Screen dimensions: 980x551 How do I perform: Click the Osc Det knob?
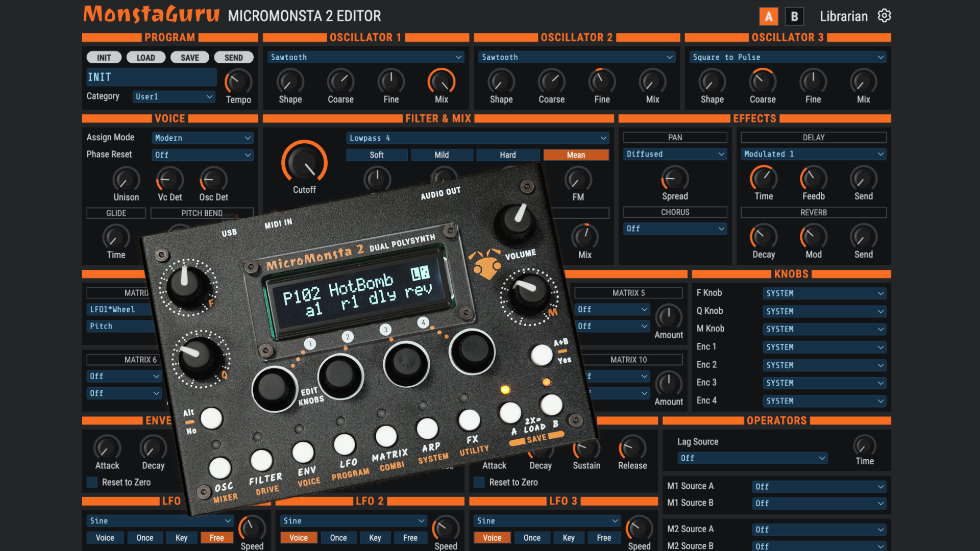(213, 180)
